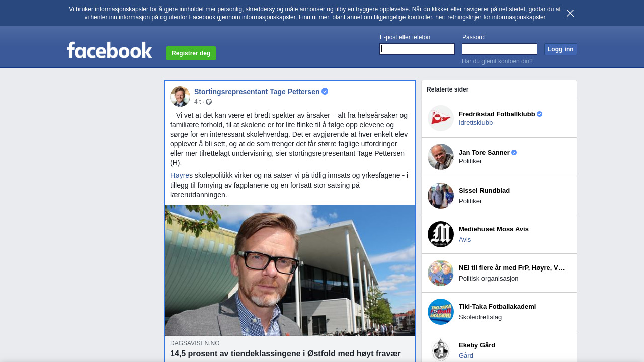Open retningslinjer for informasjonskapsler link
644x362 pixels.
coord(496,17)
